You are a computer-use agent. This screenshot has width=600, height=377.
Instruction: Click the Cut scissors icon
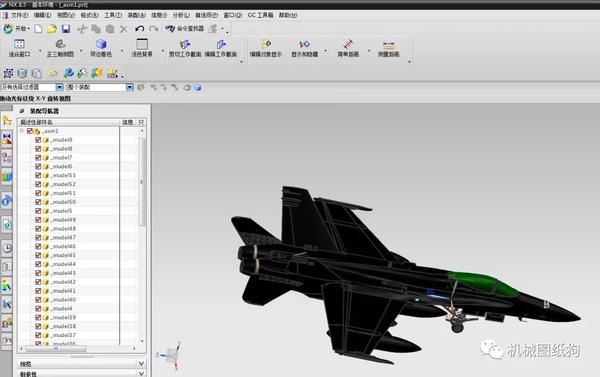(82, 29)
